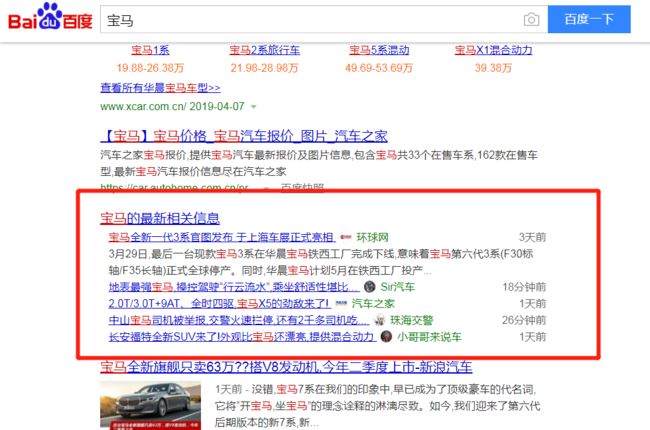Click the 小哥哥来说车 source name

429,337
